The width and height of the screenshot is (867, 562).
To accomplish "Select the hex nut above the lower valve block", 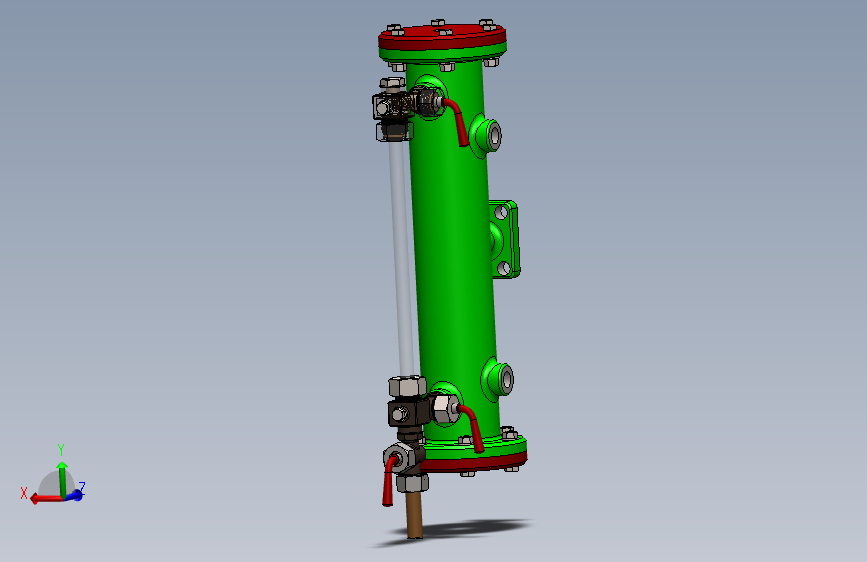I will pos(408,386).
